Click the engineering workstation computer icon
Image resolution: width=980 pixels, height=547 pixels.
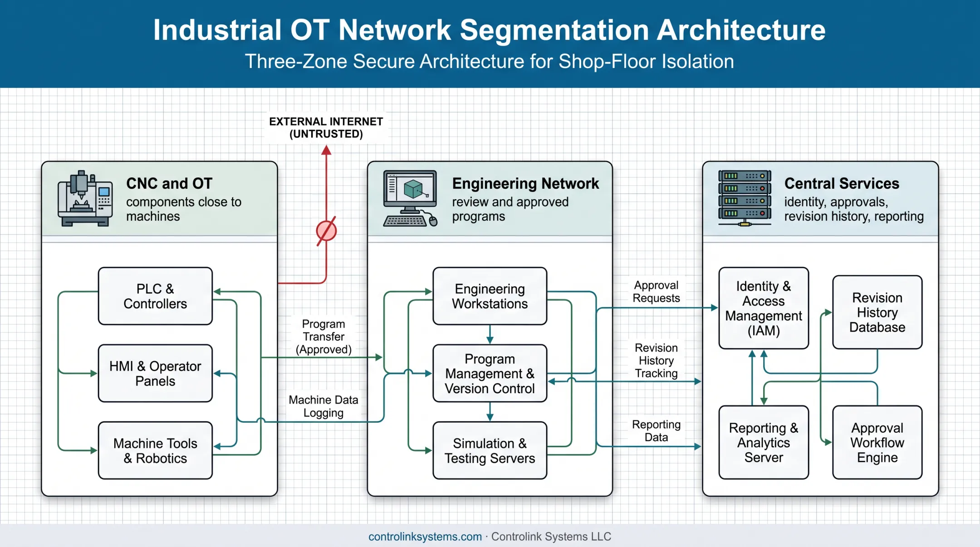pyautogui.click(x=411, y=198)
